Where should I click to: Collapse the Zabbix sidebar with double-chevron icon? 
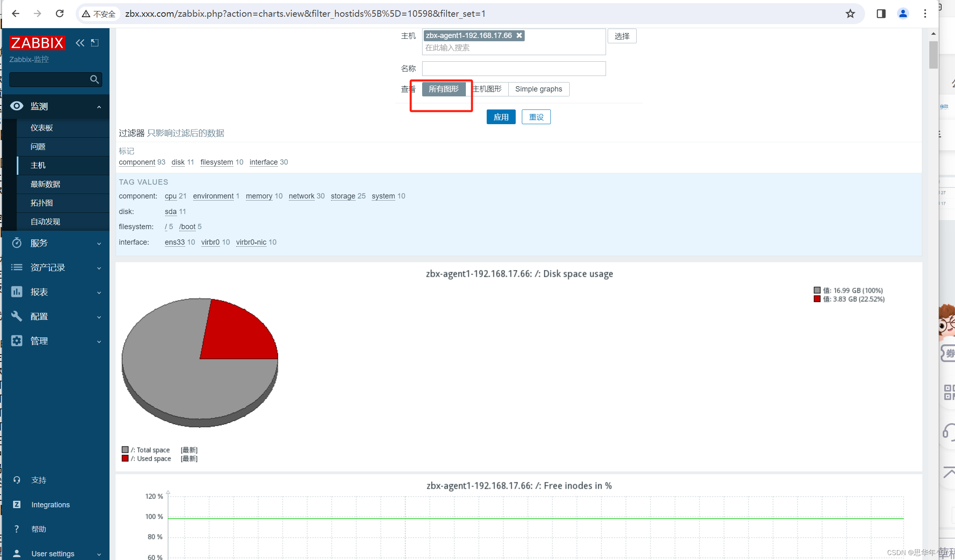[80, 43]
